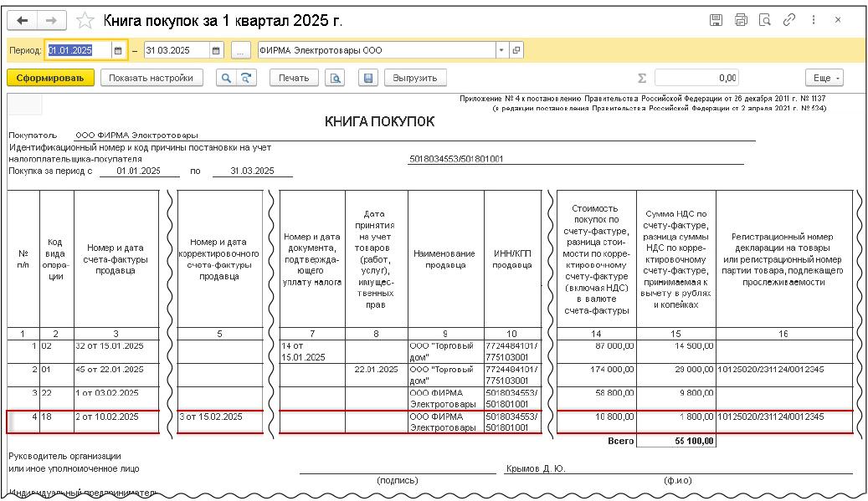
Task: Expand the organization dropdown list
Action: point(501,50)
